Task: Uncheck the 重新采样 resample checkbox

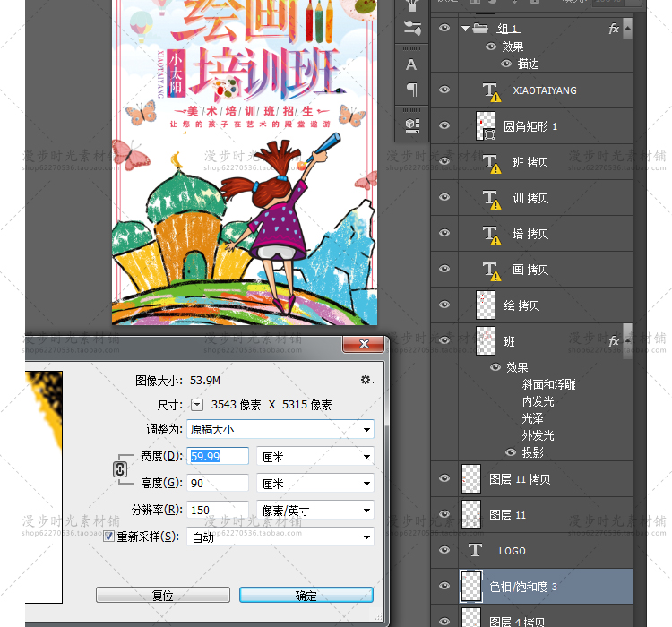Action: pos(109,537)
